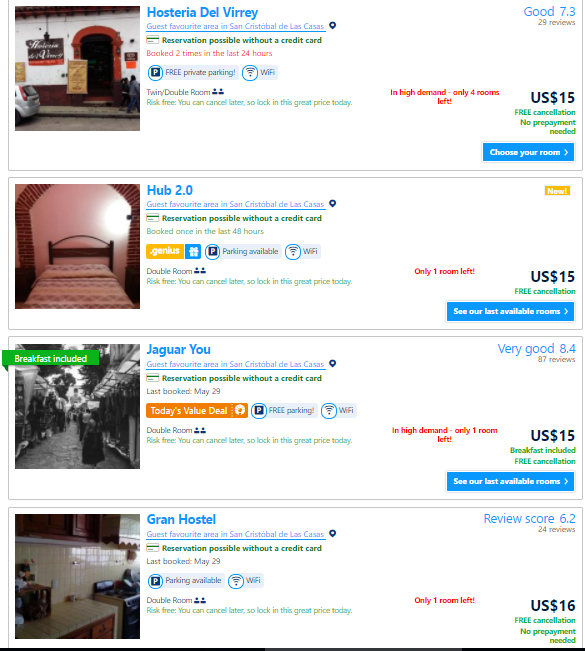Open the Hub 2.0 title link
Image resolution: width=585 pixels, height=651 pixels.
(x=169, y=190)
